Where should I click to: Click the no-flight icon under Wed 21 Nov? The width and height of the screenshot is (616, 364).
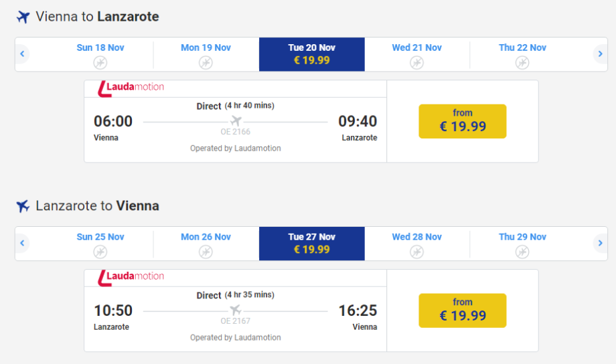(x=416, y=63)
